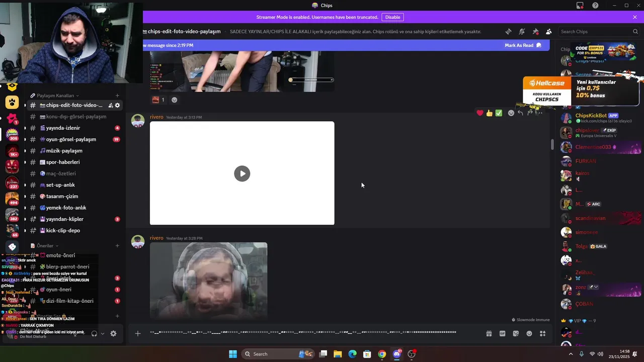This screenshot has width=644, height=362.
Task: React with the green check mark emoji
Action: tap(499, 113)
